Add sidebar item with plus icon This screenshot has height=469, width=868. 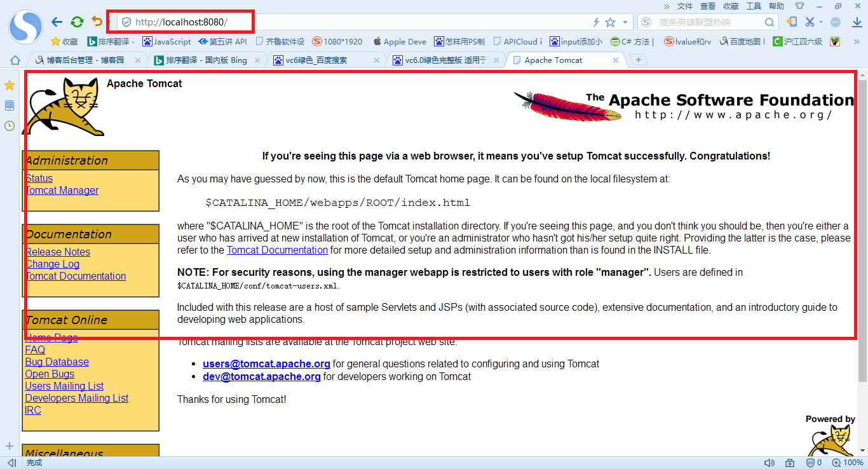[x=10, y=446]
